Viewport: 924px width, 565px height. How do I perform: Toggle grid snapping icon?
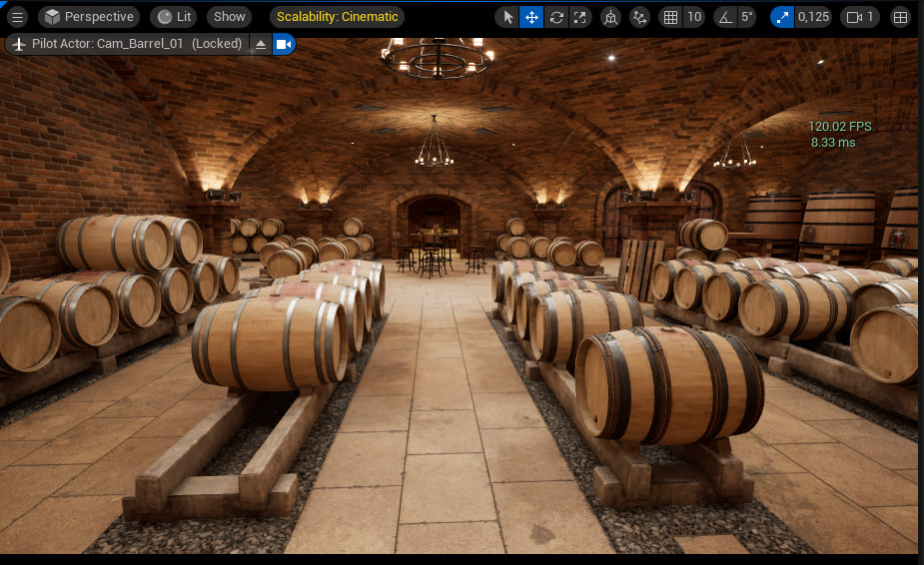670,17
